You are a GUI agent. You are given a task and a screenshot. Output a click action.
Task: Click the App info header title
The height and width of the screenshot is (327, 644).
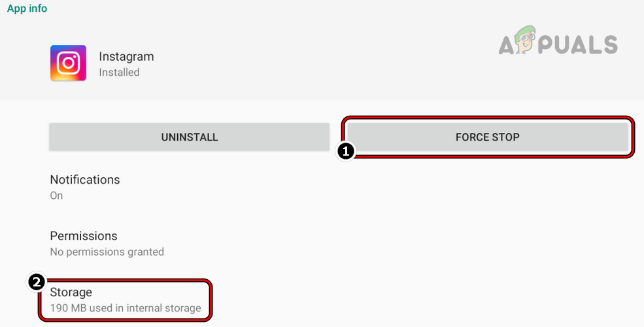(27, 9)
